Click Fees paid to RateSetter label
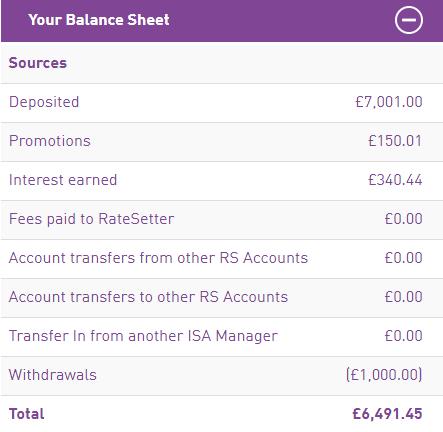Viewport: 443px width, 432px height. tap(92, 219)
